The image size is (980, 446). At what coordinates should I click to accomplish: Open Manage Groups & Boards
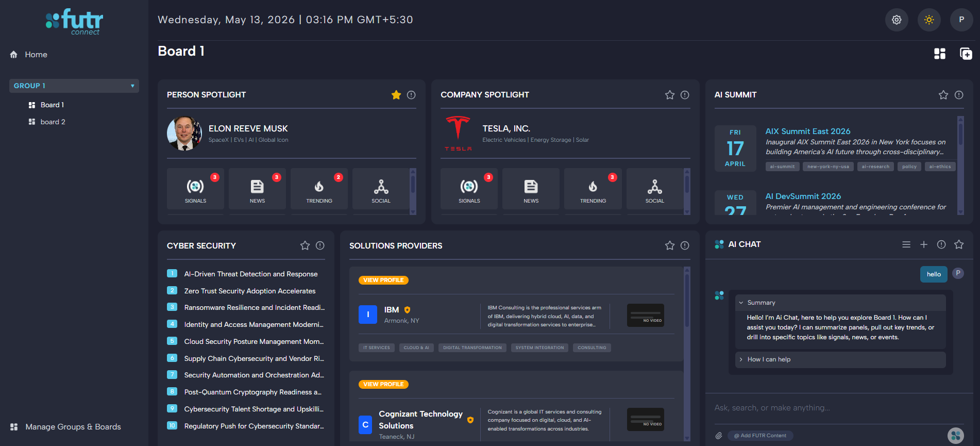(x=65, y=427)
